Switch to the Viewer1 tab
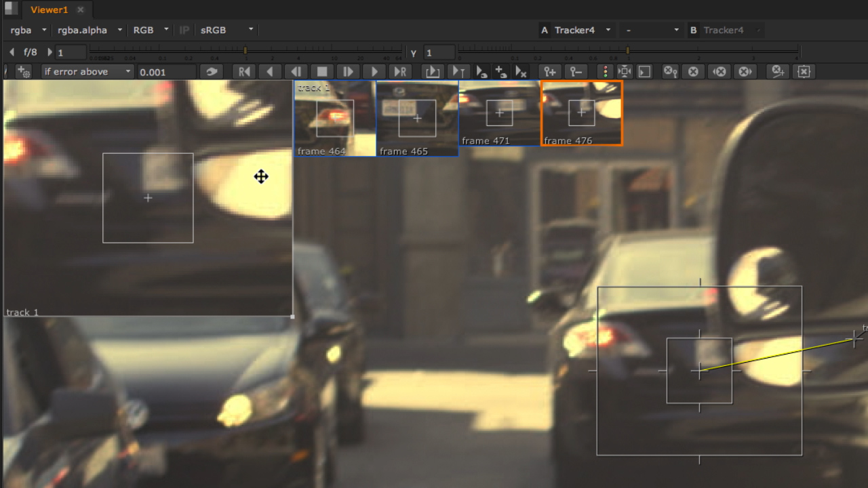Screen dimensions: 868x488 tap(50, 9)
